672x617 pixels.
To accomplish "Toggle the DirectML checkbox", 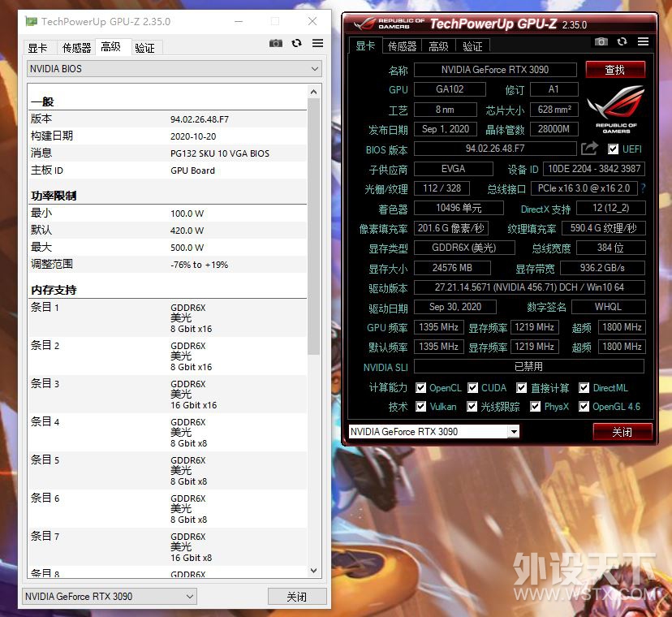I will (584, 388).
